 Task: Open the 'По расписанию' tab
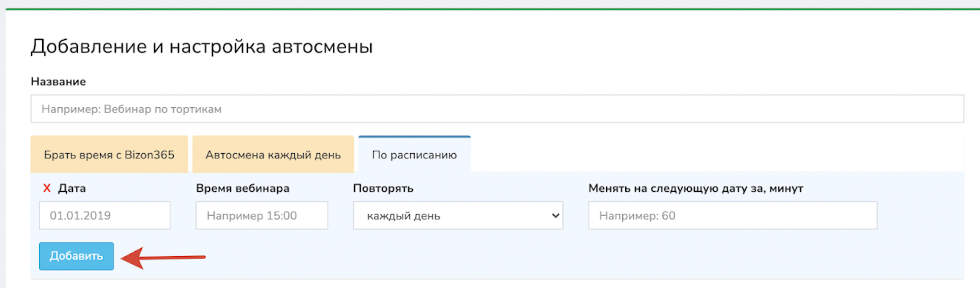tap(414, 155)
